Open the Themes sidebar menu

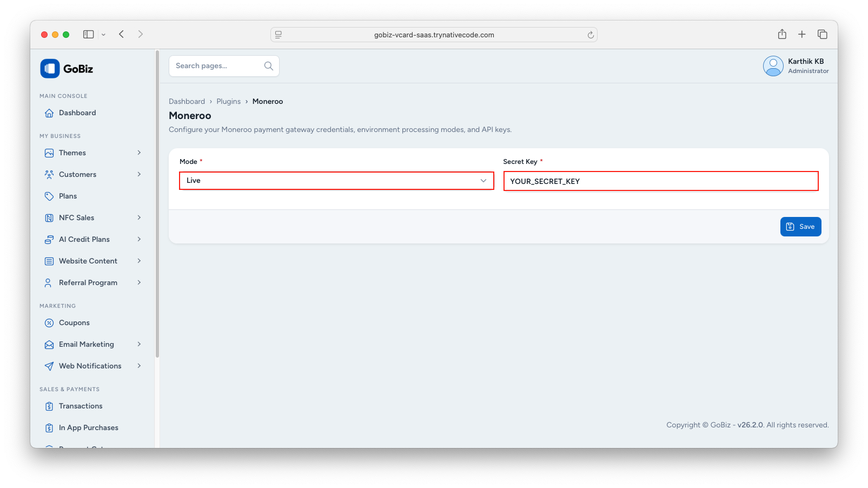click(x=93, y=153)
